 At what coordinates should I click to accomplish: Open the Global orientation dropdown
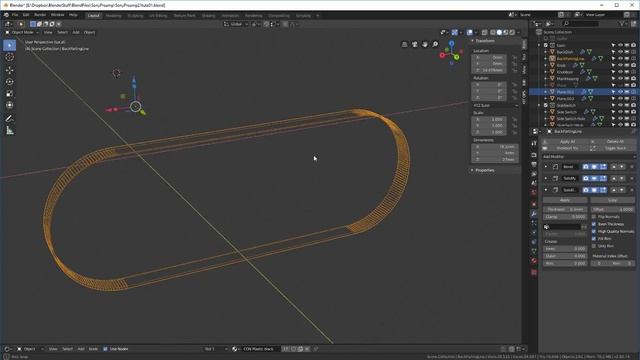coord(236,24)
